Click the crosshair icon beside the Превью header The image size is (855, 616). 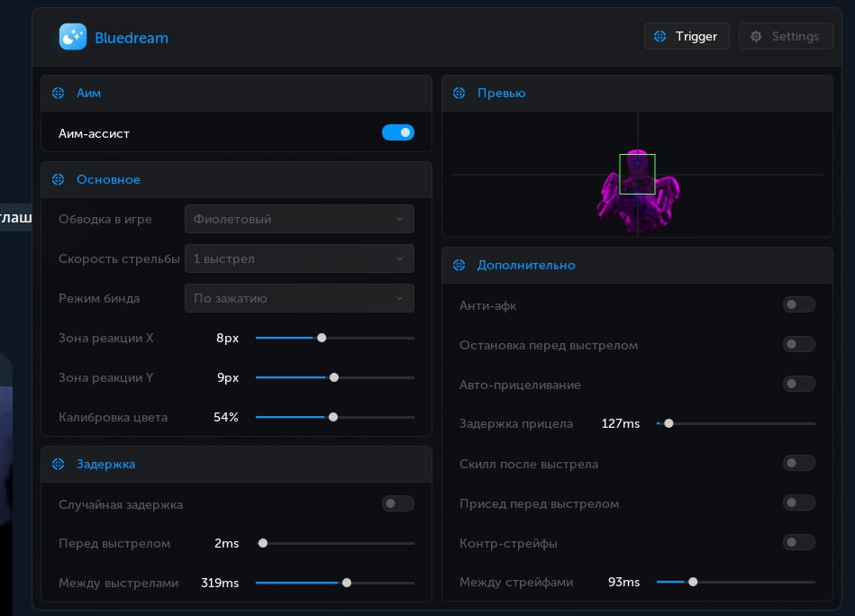pos(459,93)
